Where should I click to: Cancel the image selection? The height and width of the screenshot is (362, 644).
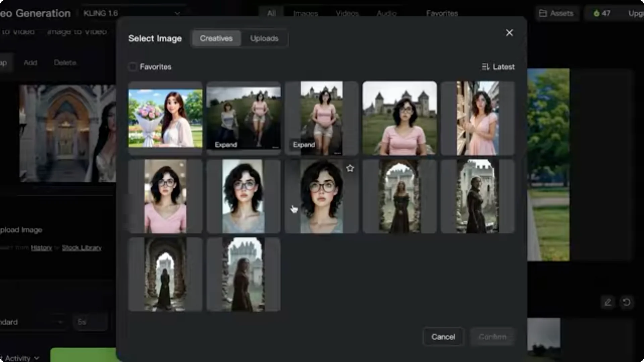pyautogui.click(x=443, y=337)
